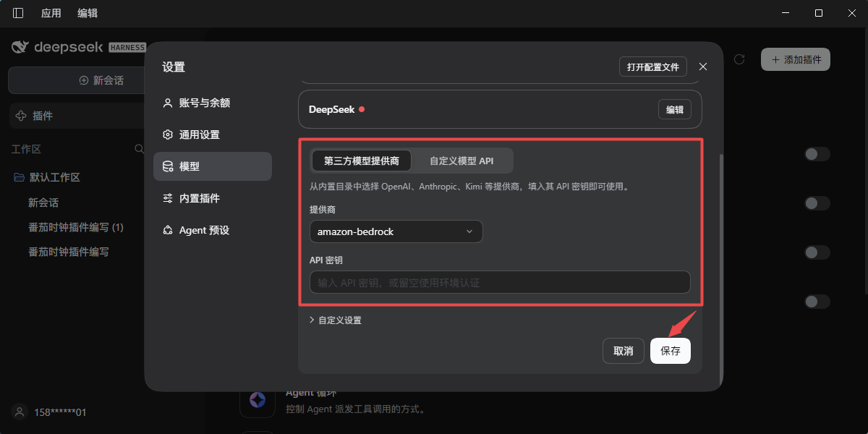
Task: Click the search icon beside 工作区
Action: (140, 148)
